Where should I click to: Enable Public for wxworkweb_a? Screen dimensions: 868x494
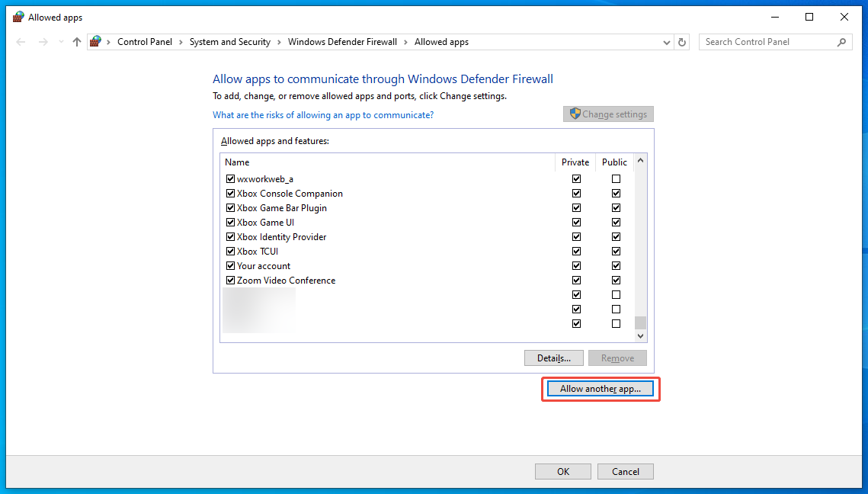click(616, 179)
